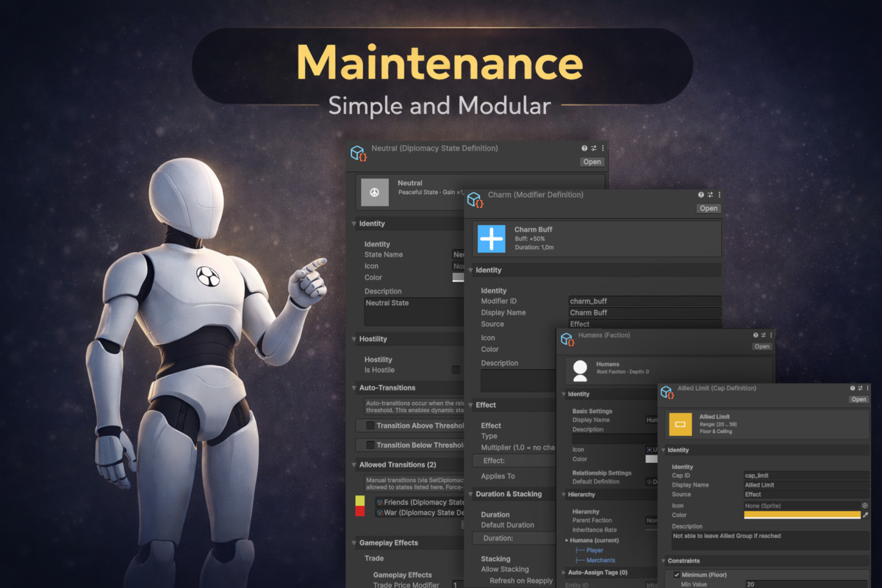Viewport: 882px width, 588px height.
Task: Click the peace symbol Neutral state thumbnail
Action: point(374,193)
